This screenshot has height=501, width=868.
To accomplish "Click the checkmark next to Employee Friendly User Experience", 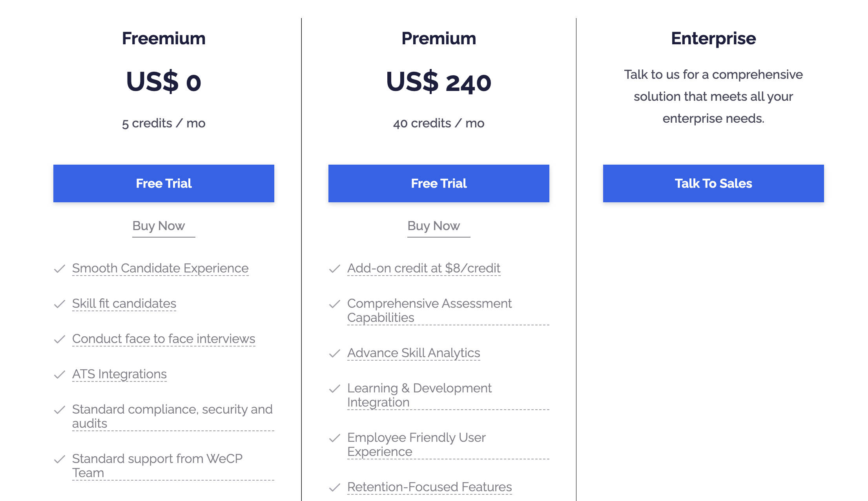I will click(x=335, y=438).
